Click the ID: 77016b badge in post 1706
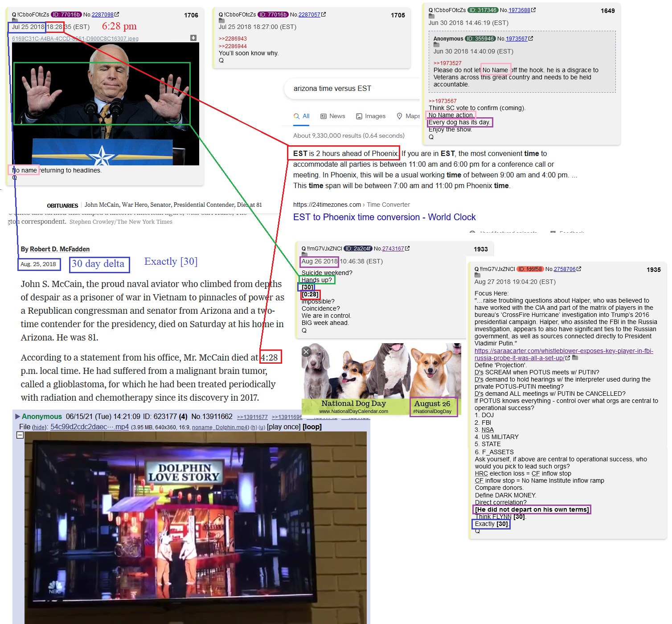The width and height of the screenshot is (672, 624). [66, 15]
